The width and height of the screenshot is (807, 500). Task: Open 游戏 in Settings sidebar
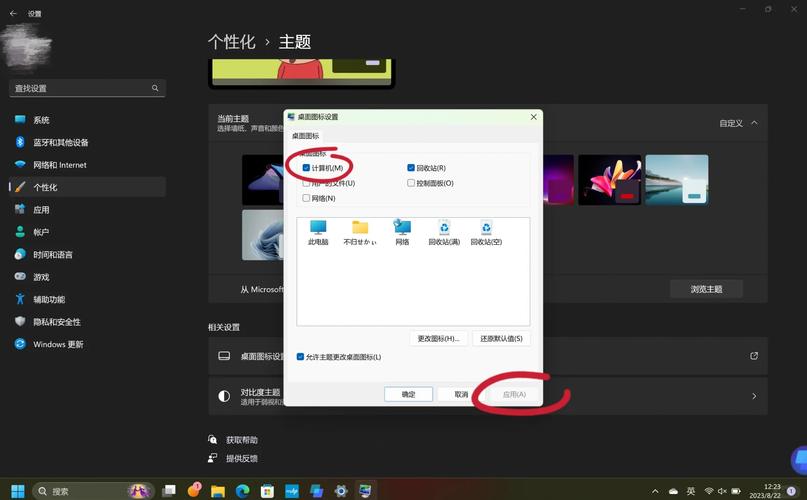87,277
